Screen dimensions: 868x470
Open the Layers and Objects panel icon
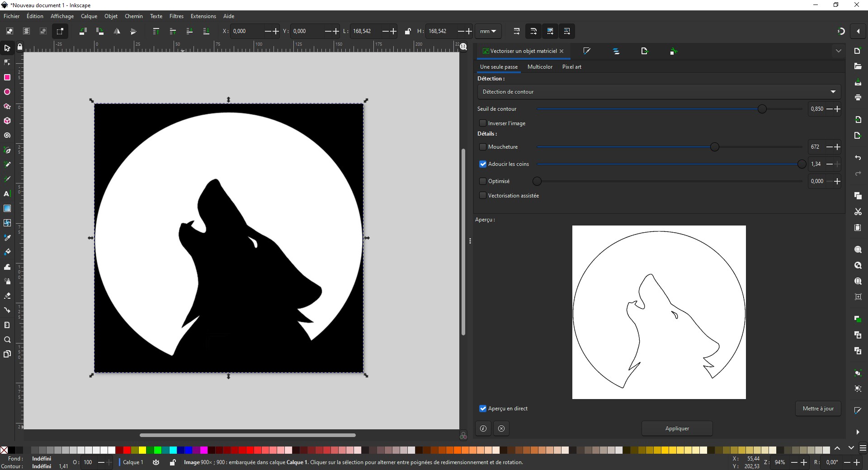click(616, 51)
